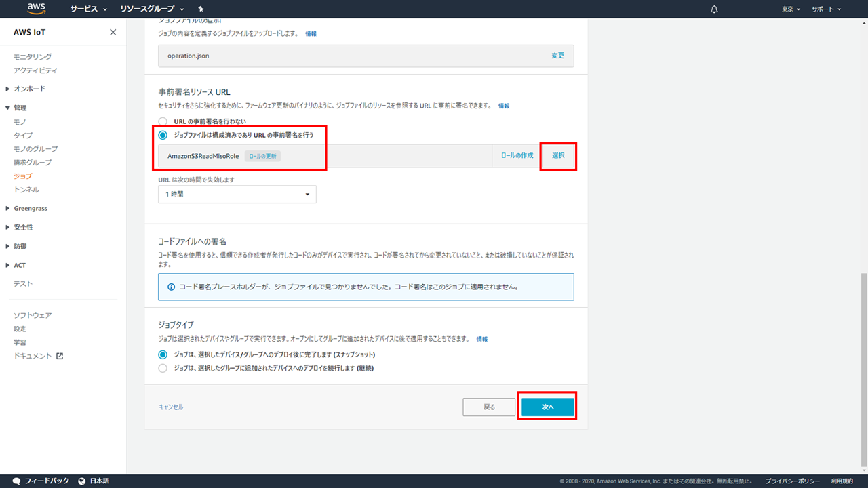Click the pin shortcut icon in top bar
Screen dimensions: 868x488
201,9
